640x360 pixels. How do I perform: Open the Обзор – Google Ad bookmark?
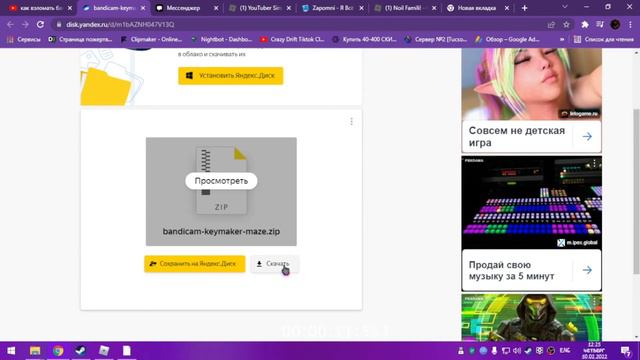[507, 40]
